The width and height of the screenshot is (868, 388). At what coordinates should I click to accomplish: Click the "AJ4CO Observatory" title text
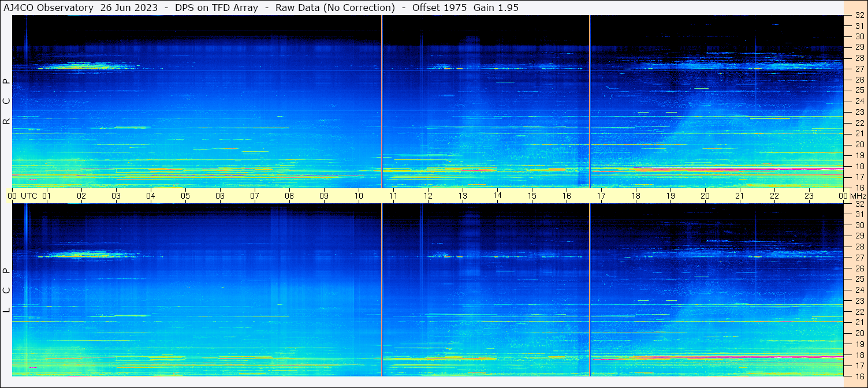tap(49, 8)
